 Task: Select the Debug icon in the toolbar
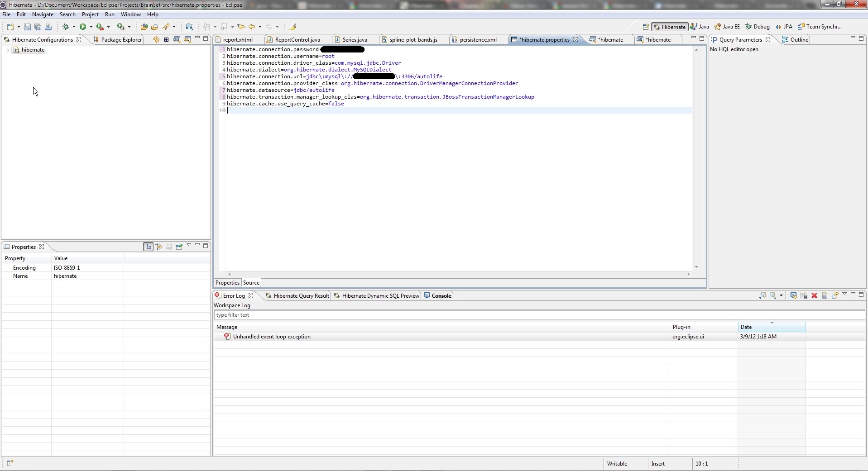66,27
